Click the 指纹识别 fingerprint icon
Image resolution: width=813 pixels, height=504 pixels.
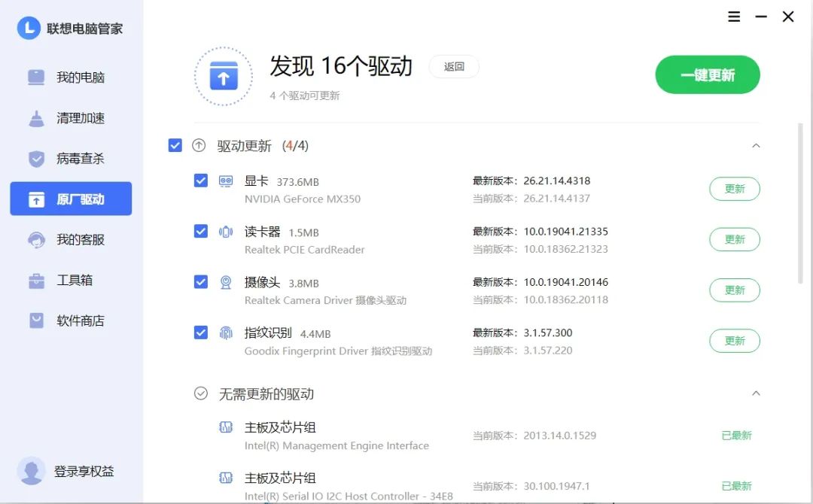tap(226, 333)
